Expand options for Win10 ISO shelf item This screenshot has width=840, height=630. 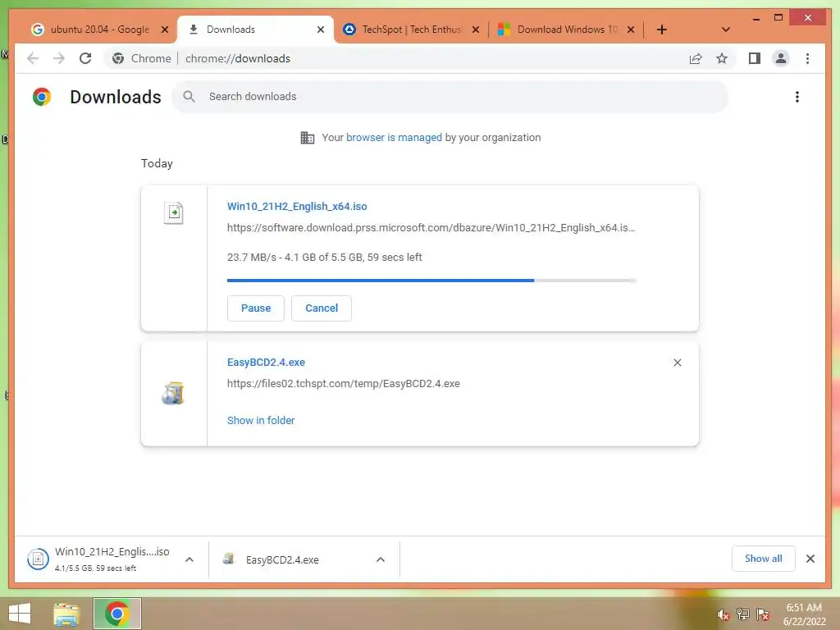pyautogui.click(x=189, y=559)
